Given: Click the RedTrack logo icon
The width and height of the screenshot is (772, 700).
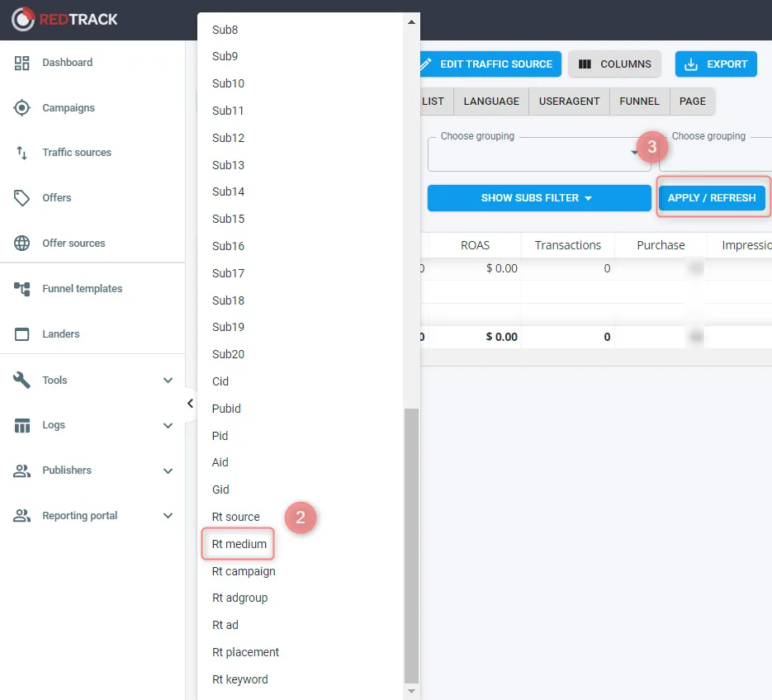Looking at the screenshot, I should click(x=22, y=19).
